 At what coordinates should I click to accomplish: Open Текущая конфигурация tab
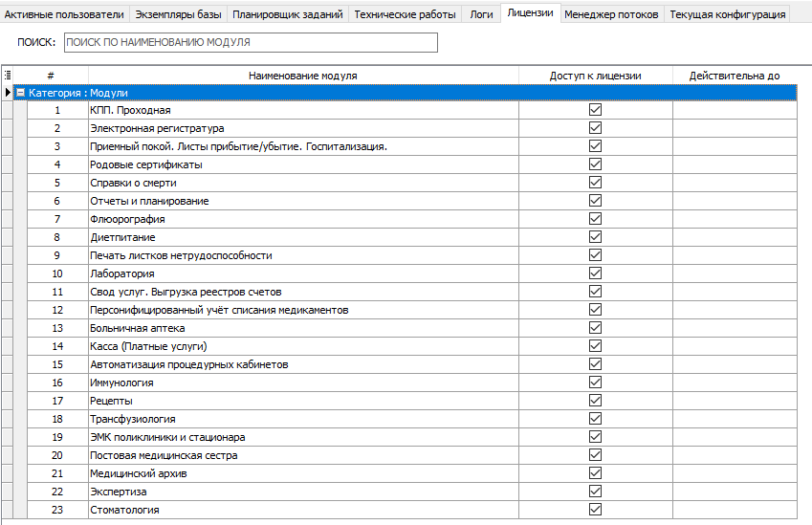[727, 14]
